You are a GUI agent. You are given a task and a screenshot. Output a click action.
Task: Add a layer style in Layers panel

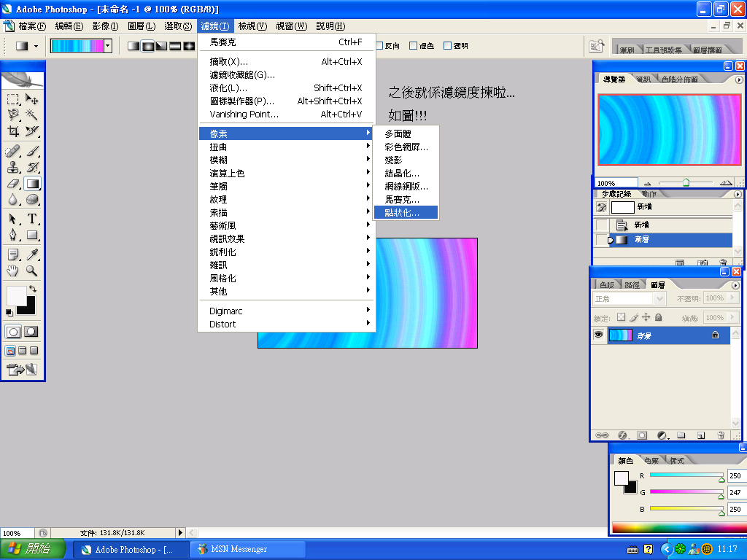pyautogui.click(x=622, y=435)
